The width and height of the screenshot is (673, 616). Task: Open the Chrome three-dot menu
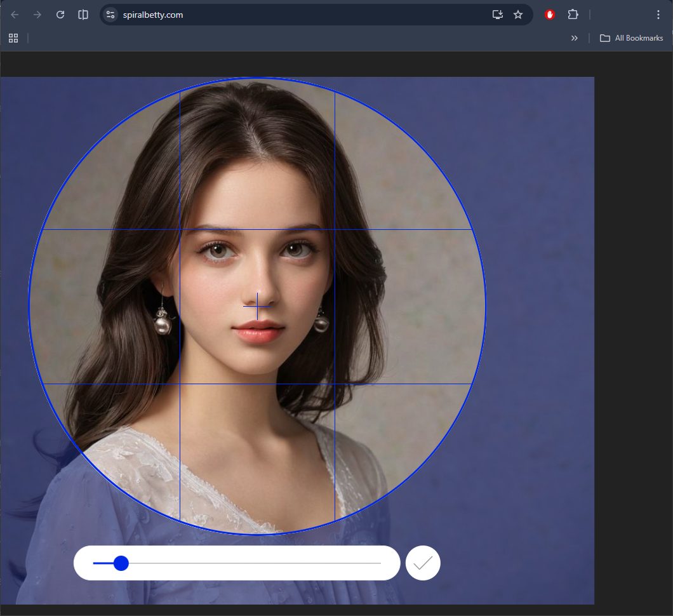(x=658, y=15)
